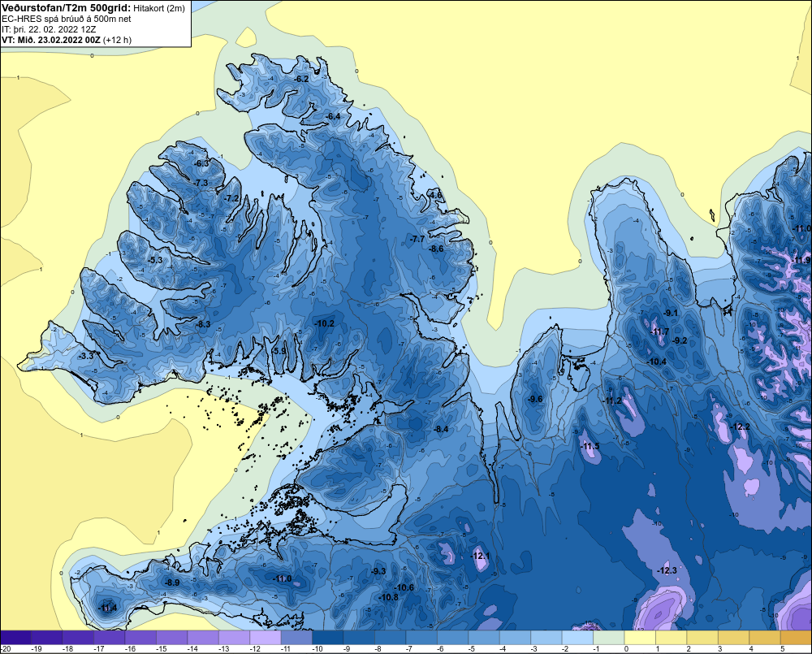
Task: Click the map title 'Veðurstofan/T2m 500grid'
Action: [x=66, y=8]
